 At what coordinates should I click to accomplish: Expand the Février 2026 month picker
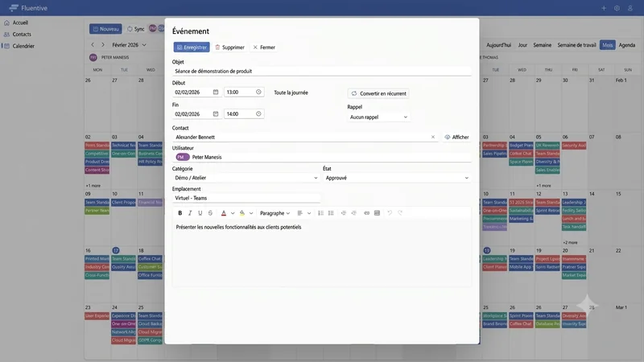(129, 45)
